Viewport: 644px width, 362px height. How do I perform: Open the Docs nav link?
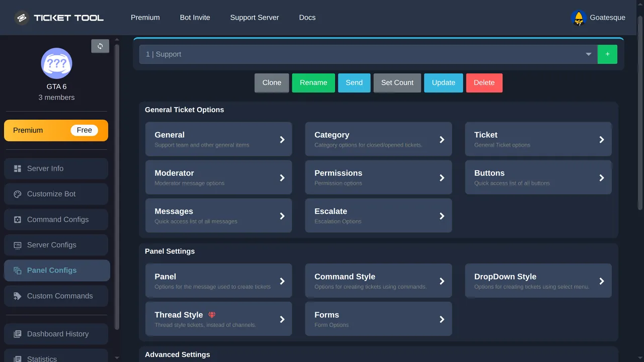(x=307, y=18)
